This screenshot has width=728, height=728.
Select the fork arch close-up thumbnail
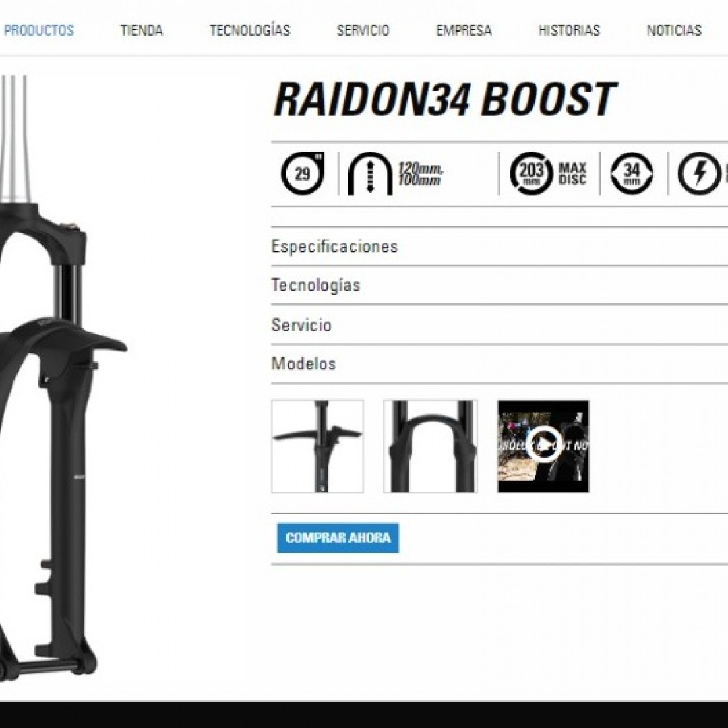pos(430,446)
